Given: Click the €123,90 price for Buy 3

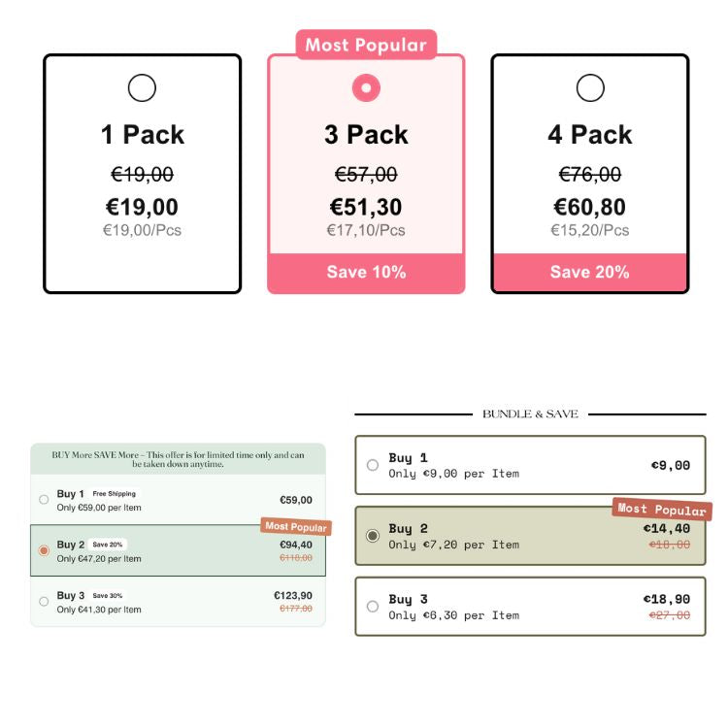Looking at the screenshot, I should [x=293, y=595].
